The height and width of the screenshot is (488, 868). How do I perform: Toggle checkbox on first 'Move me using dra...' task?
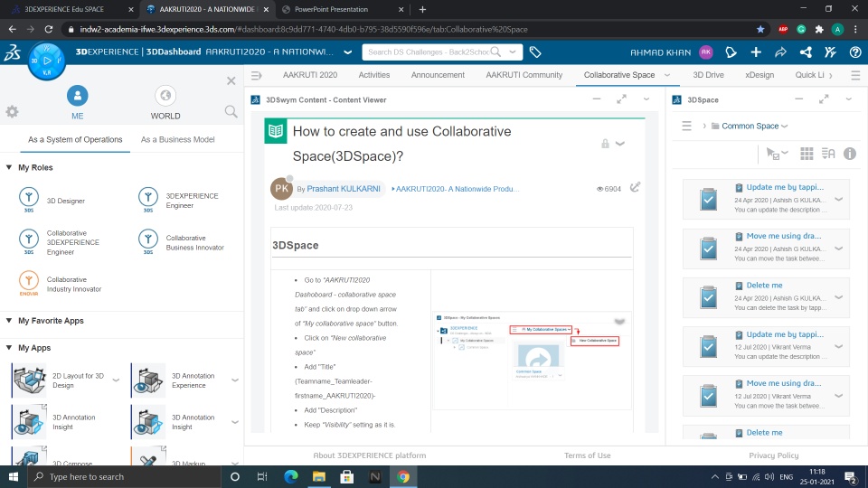pyautogui.click(x=708, y=249)
